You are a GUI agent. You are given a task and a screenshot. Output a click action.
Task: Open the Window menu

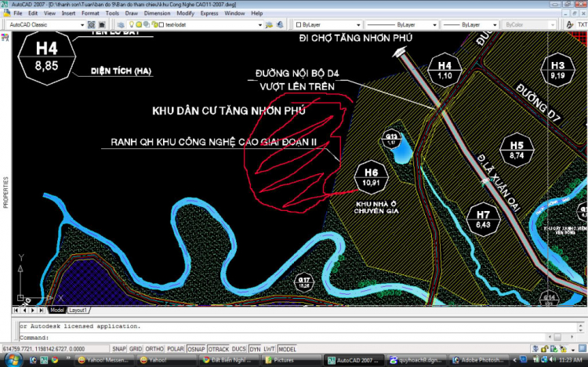(234, 13)
